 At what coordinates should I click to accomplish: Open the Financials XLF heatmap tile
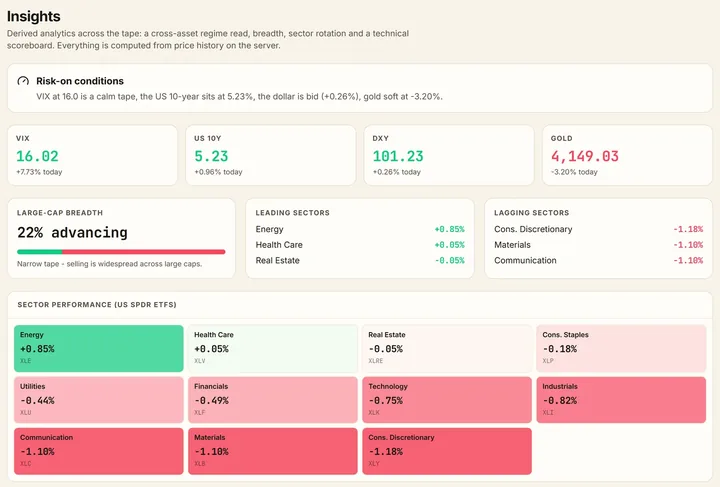(x=273, y=400)
